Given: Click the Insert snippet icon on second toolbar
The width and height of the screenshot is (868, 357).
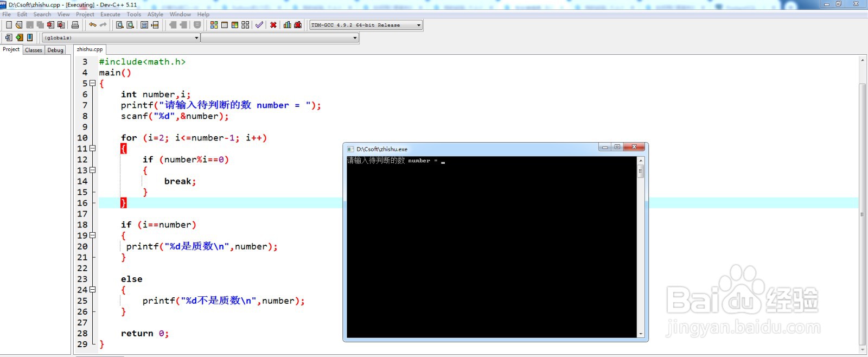Looking at the screenshot, I should coord(9,37).
